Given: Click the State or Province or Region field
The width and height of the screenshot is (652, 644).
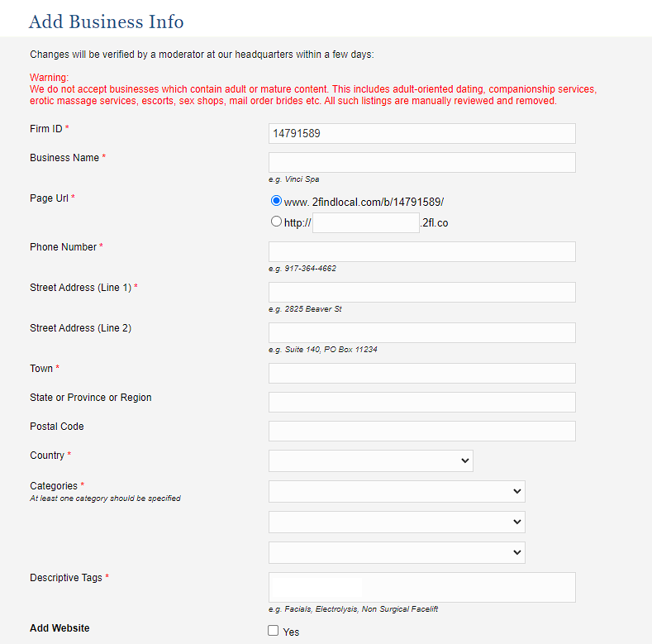Looking at the screenshot, I should pyautogui.click(x=422, y=402).
